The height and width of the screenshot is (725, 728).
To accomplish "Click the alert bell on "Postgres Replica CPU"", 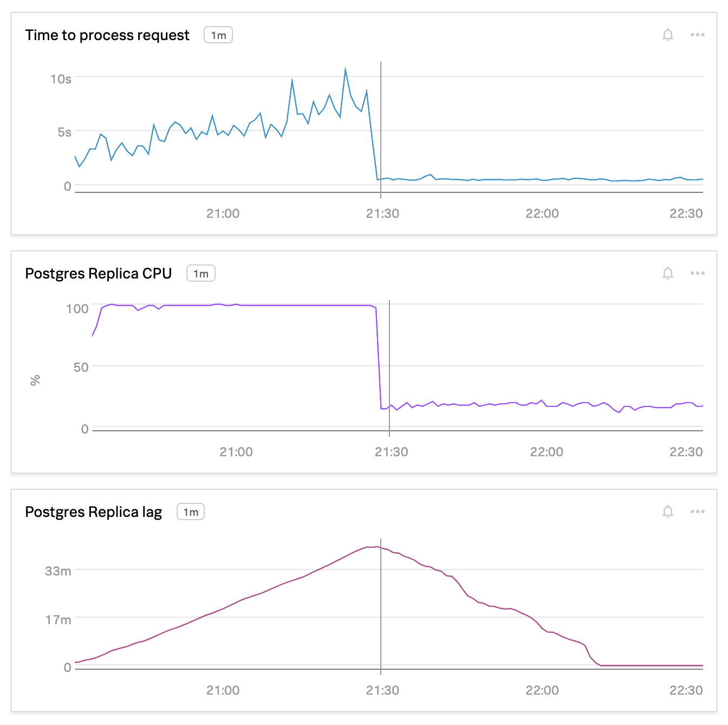I will (x=667, y=273).
